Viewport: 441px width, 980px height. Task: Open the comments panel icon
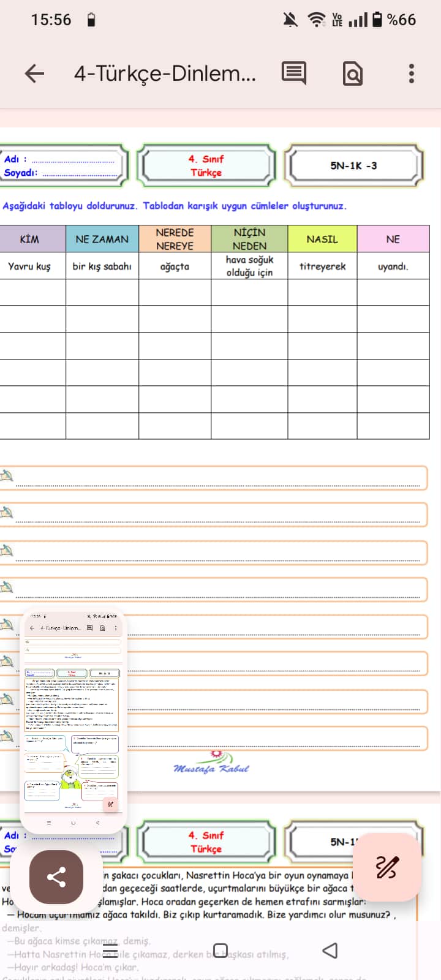pos(293,73)
